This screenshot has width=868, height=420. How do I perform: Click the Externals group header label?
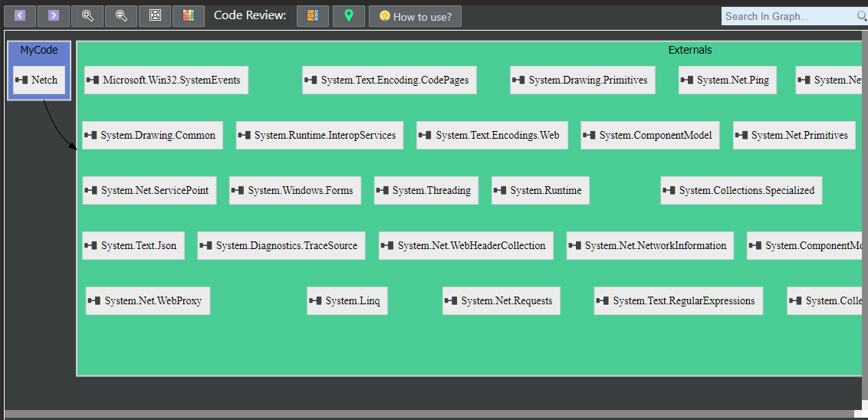pos(689,50)
